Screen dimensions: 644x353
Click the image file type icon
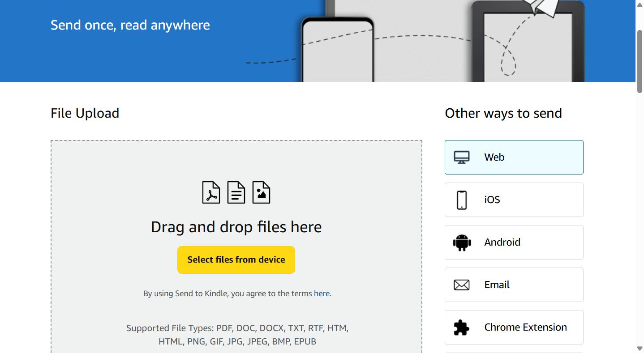261,192
